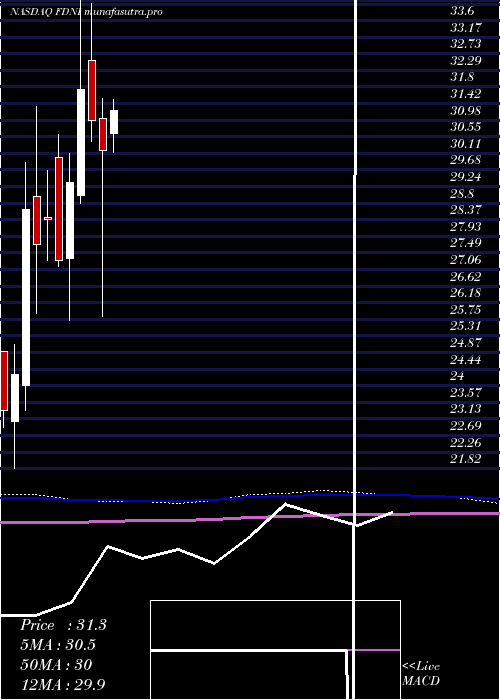This screenshot has width=500, height=700.
Task: Click the 27.49 price axis label
Action: (x=466, y=243)
